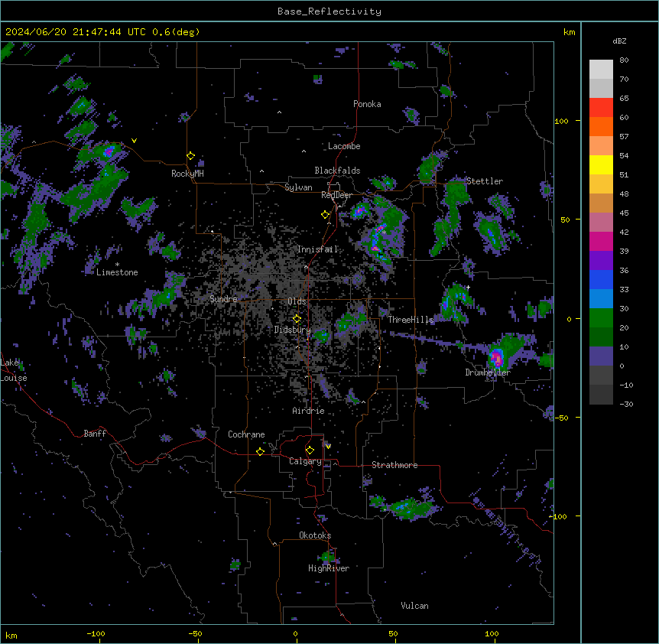659x644 pixels.
Task: Click the Vulcan town label
Action: tap(415, 606)
